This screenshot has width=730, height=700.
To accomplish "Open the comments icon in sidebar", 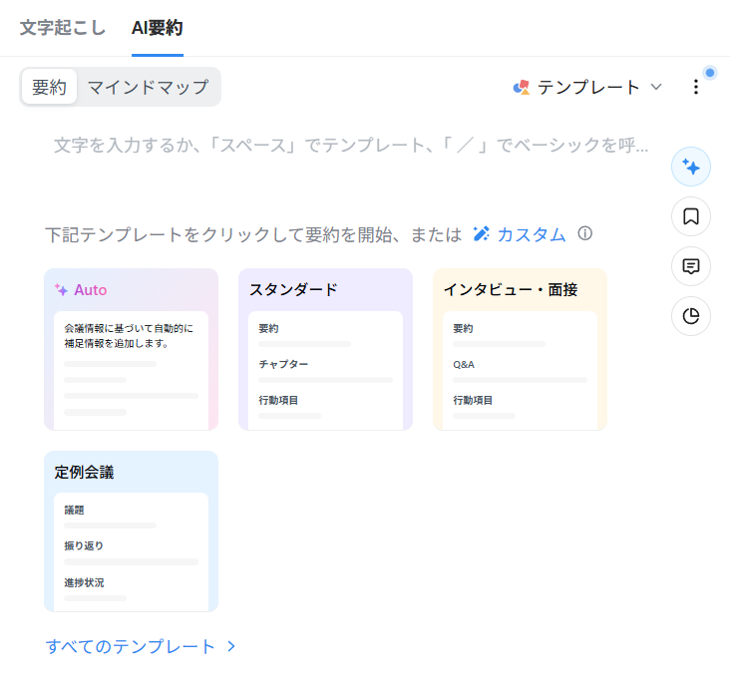I will pos(691,266).
